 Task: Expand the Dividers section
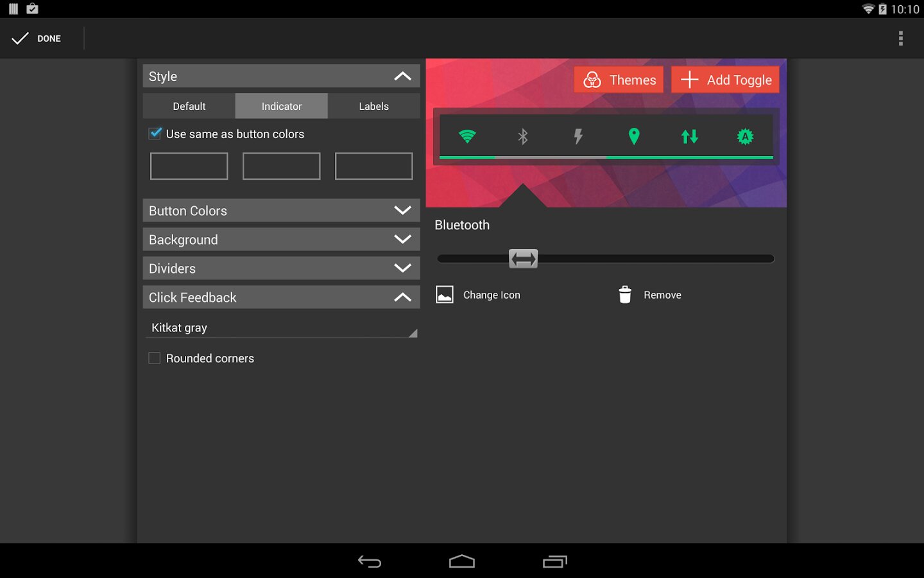(281, 268)
